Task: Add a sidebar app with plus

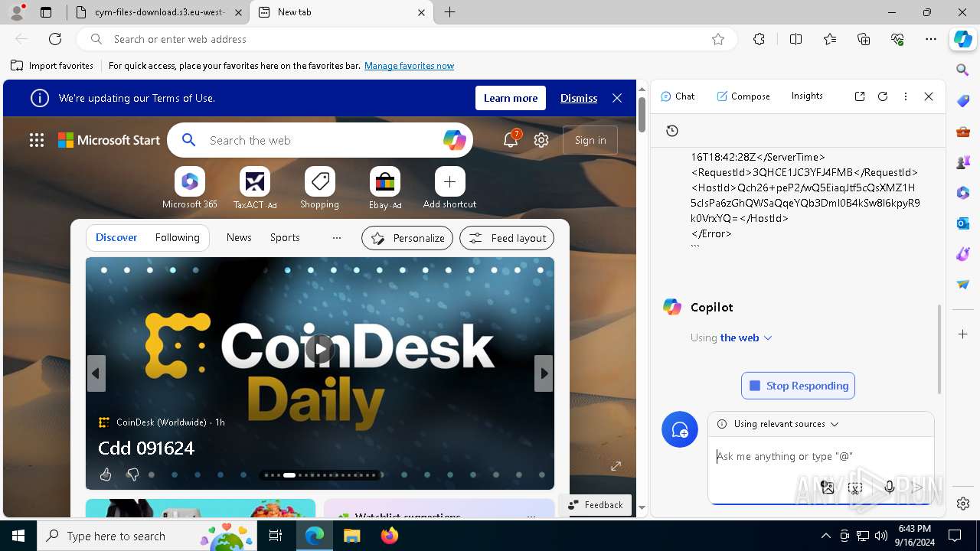Action: (963, 334)
